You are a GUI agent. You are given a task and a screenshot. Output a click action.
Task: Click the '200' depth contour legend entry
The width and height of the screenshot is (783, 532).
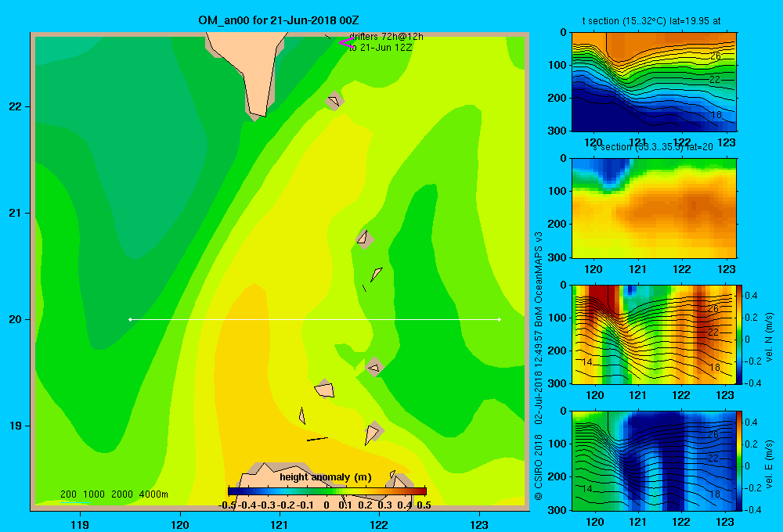tap(68, 494)
